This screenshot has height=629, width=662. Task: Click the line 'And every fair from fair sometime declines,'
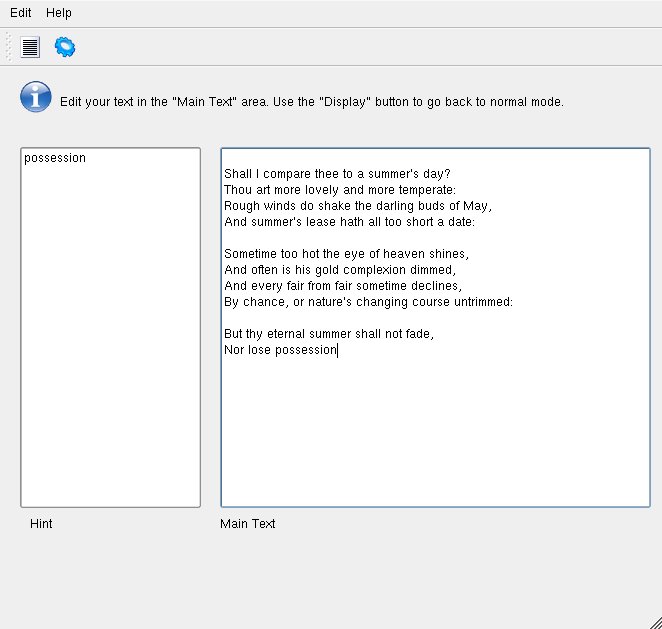coord(343,286)
